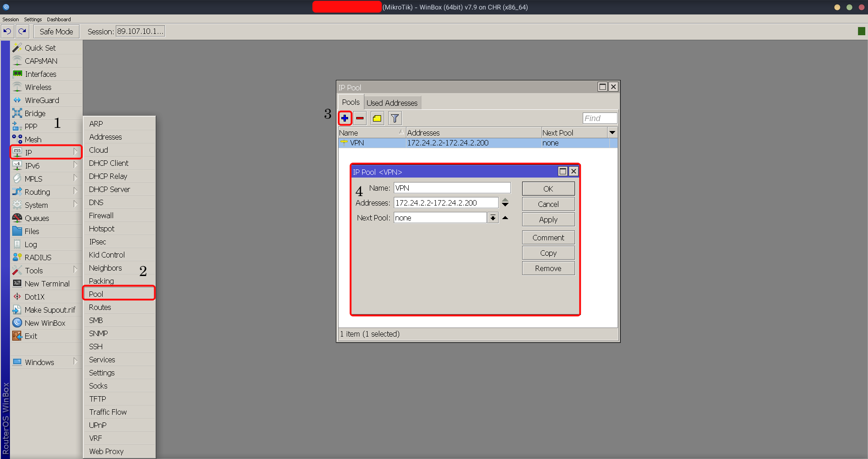Select Addresses in the IP submenu
868x459 pixels.
click(119, 137)
